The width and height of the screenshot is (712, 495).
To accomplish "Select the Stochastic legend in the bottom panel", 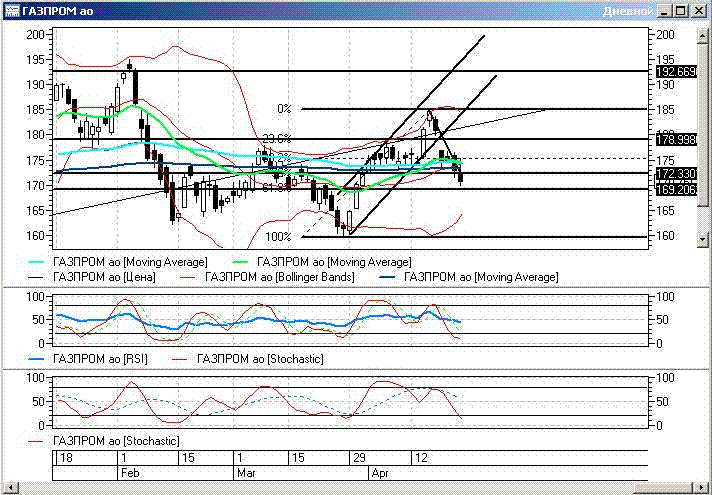I will click(104, 441).
